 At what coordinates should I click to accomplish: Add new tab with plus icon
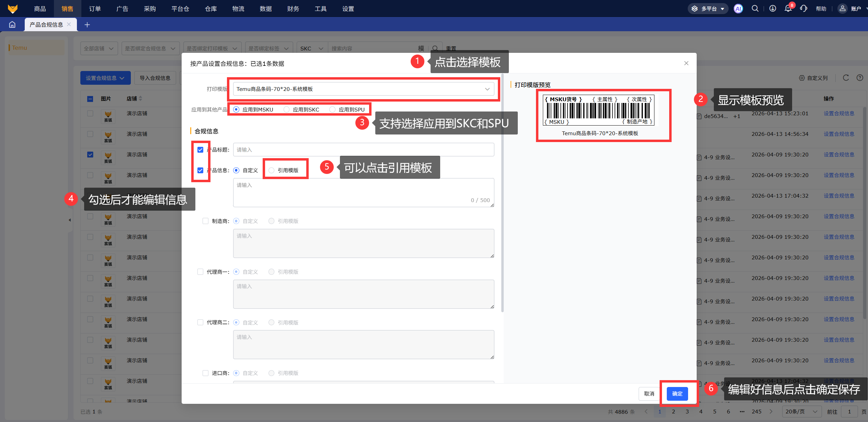(x=87, y=25)
